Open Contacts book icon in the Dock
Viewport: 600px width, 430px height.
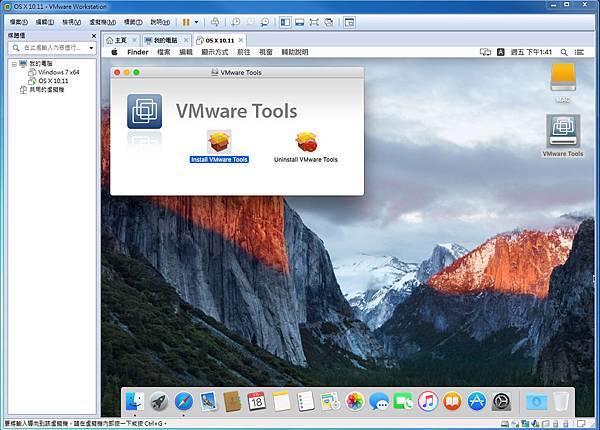point(232,402)
